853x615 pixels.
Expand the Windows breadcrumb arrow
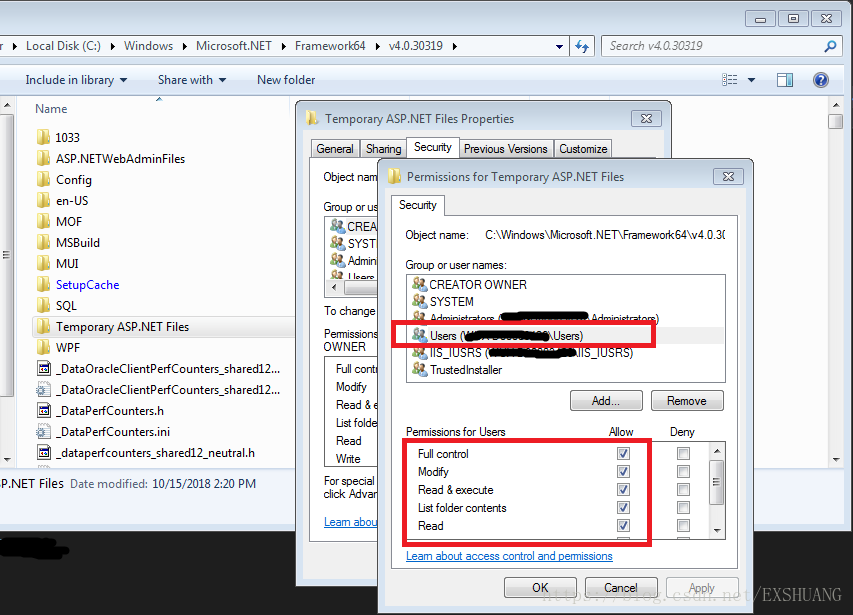(x=184, y=46)
